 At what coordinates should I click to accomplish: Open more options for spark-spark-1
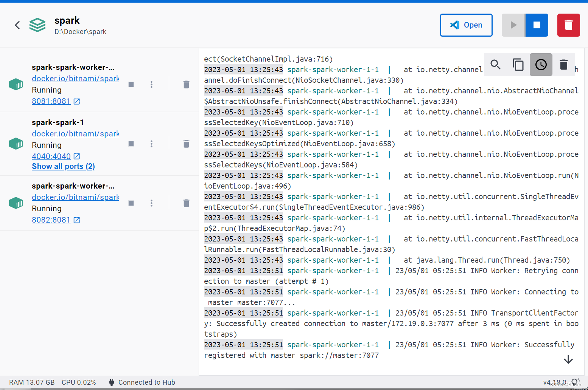pos(151,144)
